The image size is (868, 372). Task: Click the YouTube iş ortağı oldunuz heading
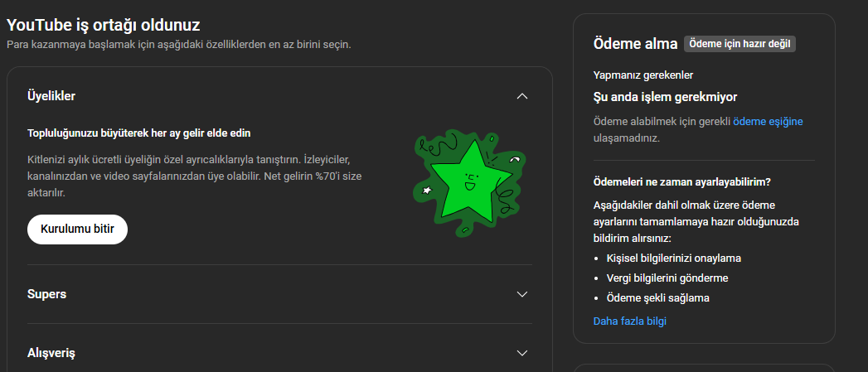coord(103,25)
